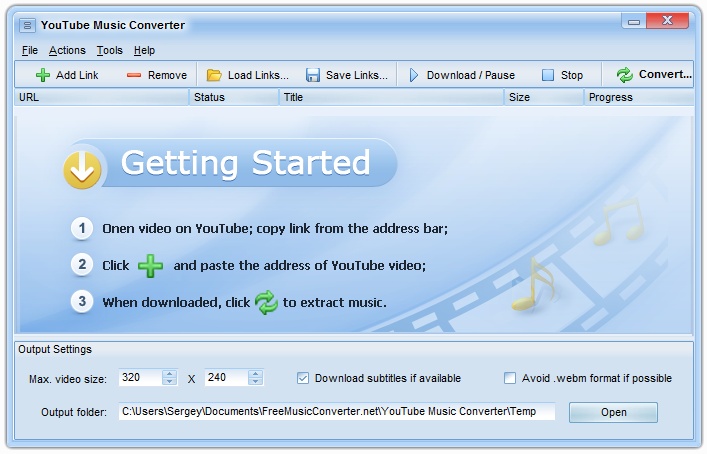The height and width of the screenshot is (454, 707).
Task: Click the green plus icon in step 2
Action: pyautogui.click(x=150, y=266)
